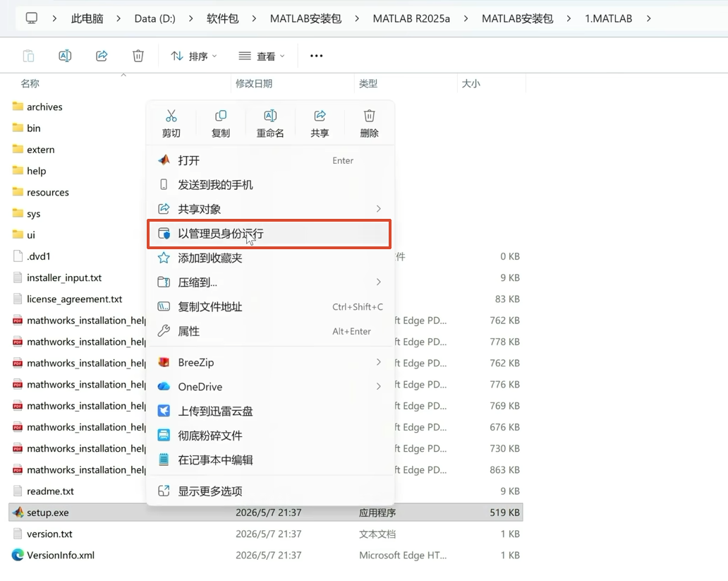Expand the 压缩到... submenu arrow
Viewport: 728px width, 581px height.
(x=378, y=282)
